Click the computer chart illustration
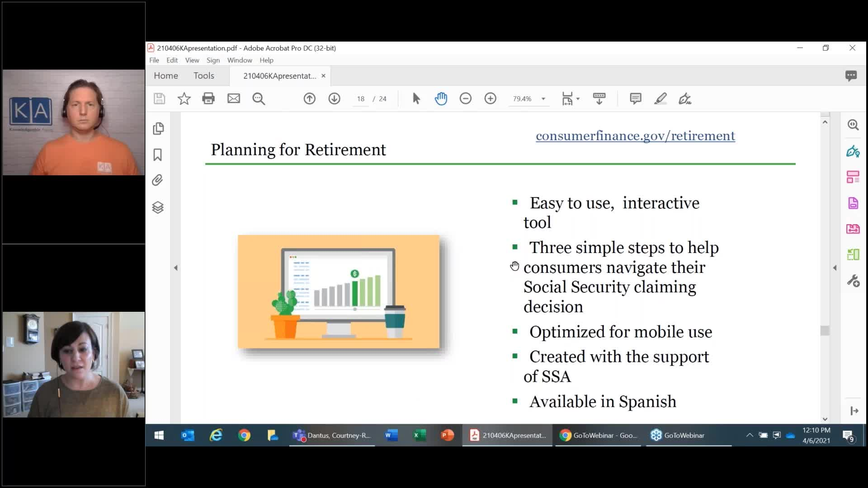868x488 pixels. 339,291
